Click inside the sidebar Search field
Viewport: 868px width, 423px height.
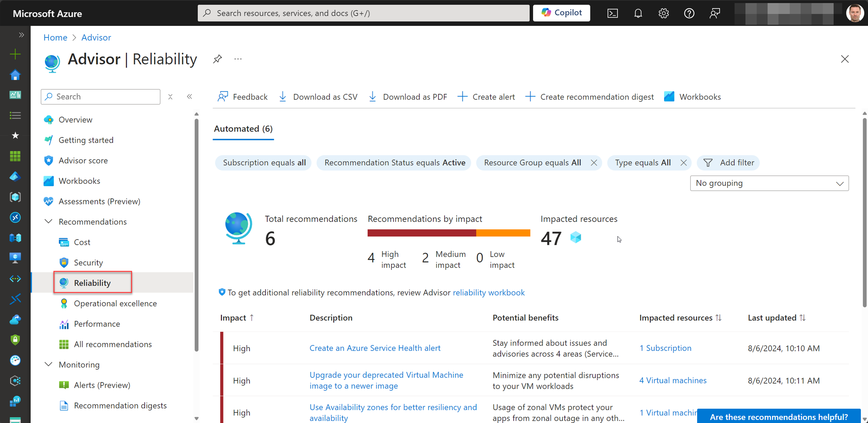tap(101, 96)
